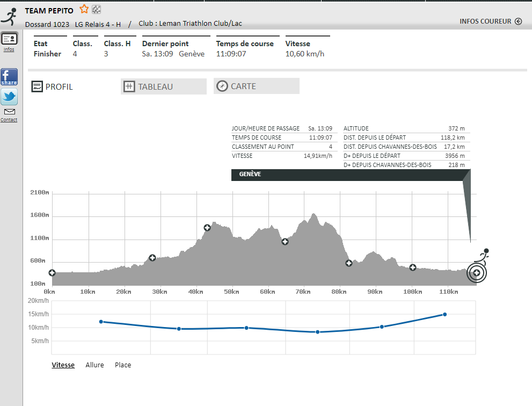
Task: Show the Vitesse speed chart
Action: pos(63,365)
